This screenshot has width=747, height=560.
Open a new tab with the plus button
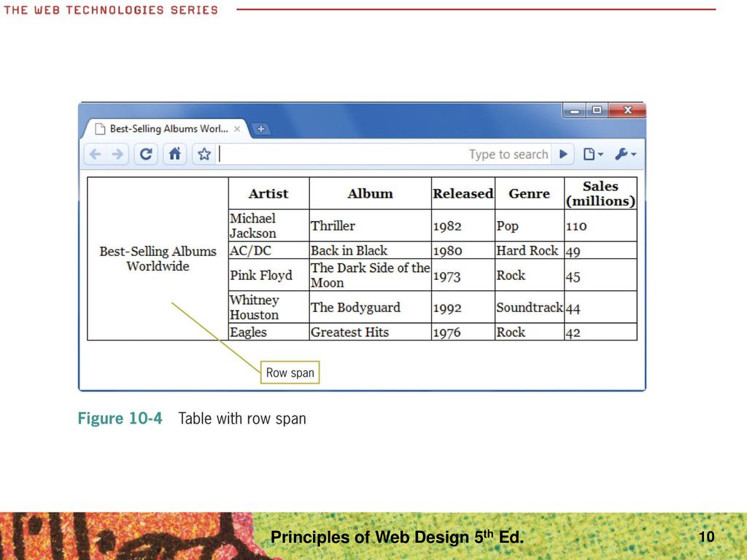click(260, 129)
